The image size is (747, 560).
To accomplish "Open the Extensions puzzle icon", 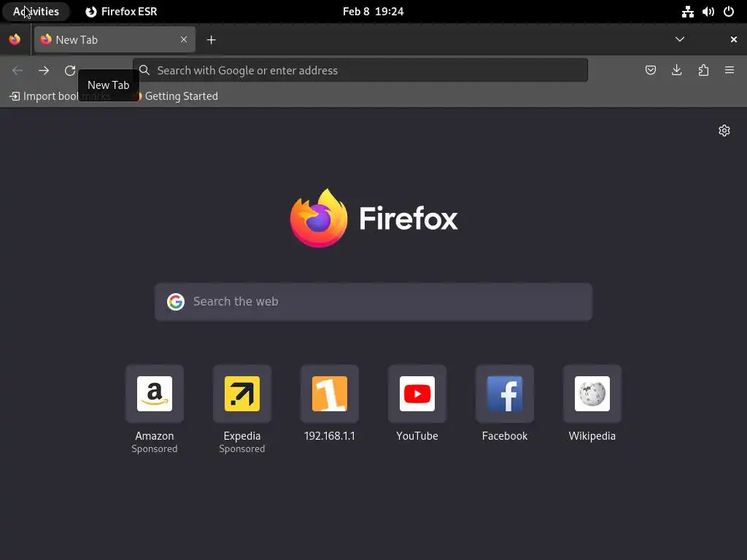I will pos(703,71).
